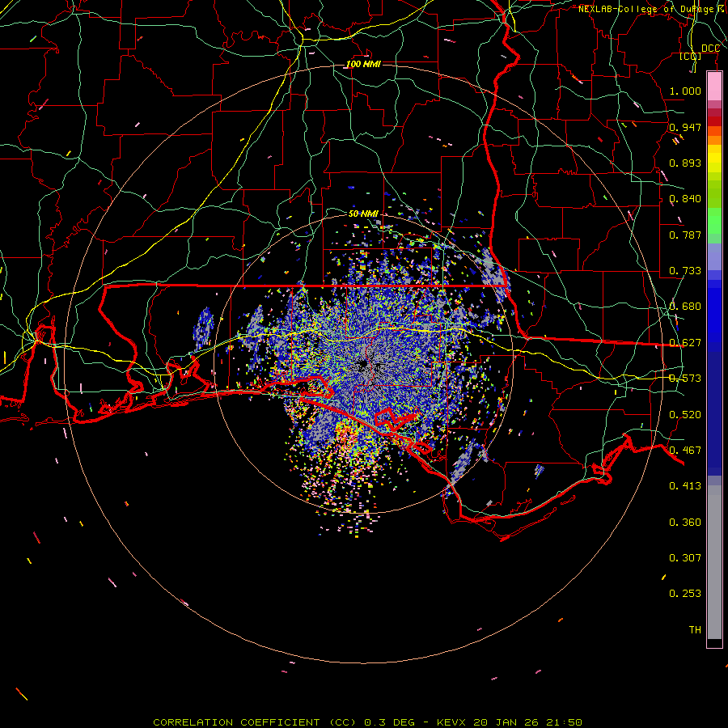Click the 50 NMI range ring label

[363, 214]
